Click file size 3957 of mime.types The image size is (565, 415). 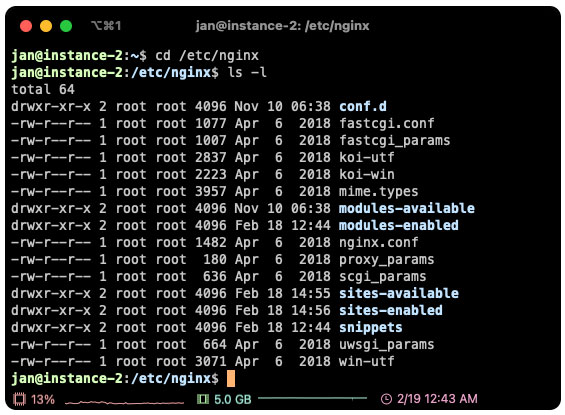click(211, 192)
